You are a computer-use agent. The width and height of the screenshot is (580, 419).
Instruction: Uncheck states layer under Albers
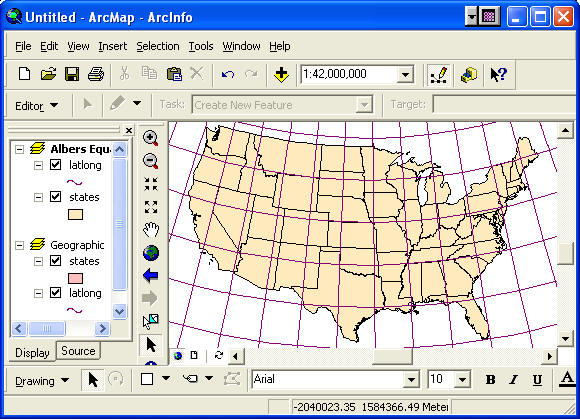pyautogui.click(x=55, y=197)
